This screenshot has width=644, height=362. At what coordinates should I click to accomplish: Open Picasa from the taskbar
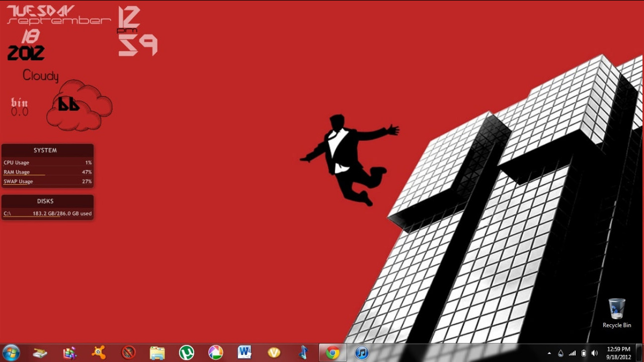215,352
